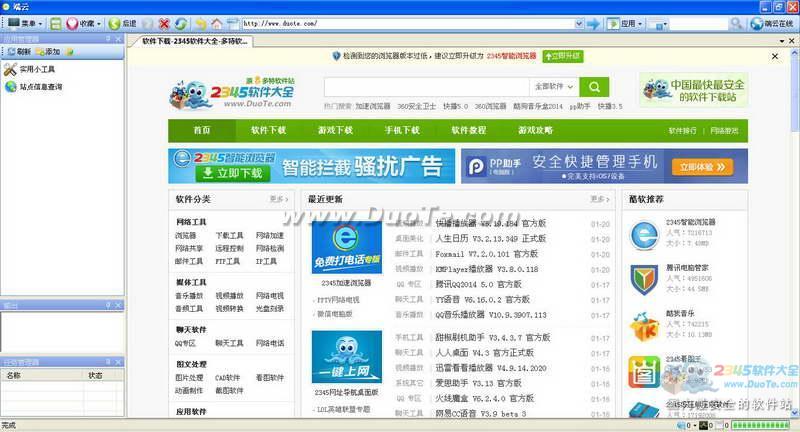
Task: Open Foxmail V7.2.0.101 官方版 entry
Action: (486, 254)
